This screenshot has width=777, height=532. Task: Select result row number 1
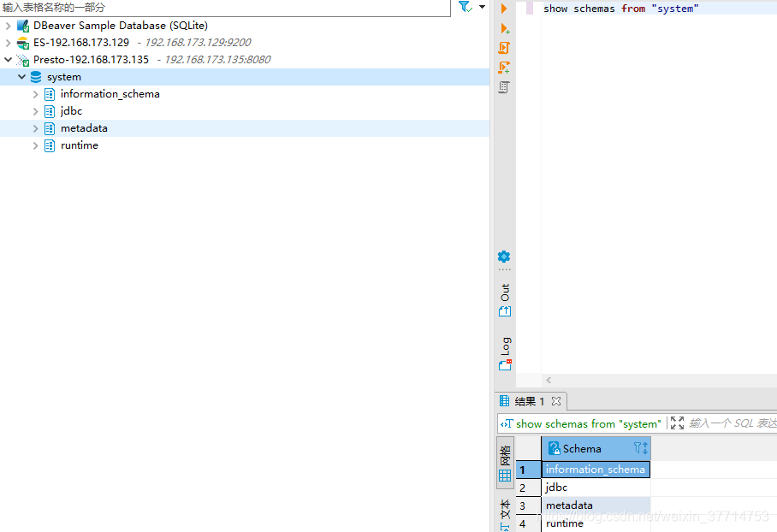point(528,470)
